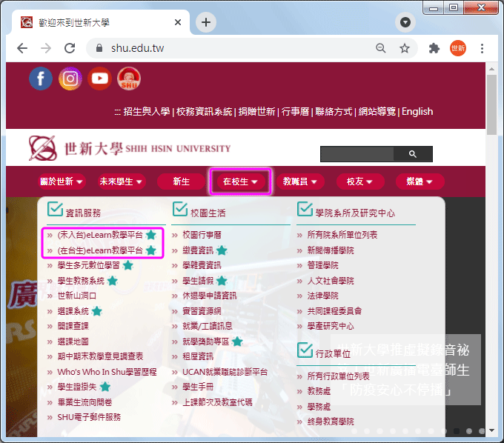
Task: Open 上課節次及教室代碼 link
Action: pyautogui.click(x=217, y=402)
